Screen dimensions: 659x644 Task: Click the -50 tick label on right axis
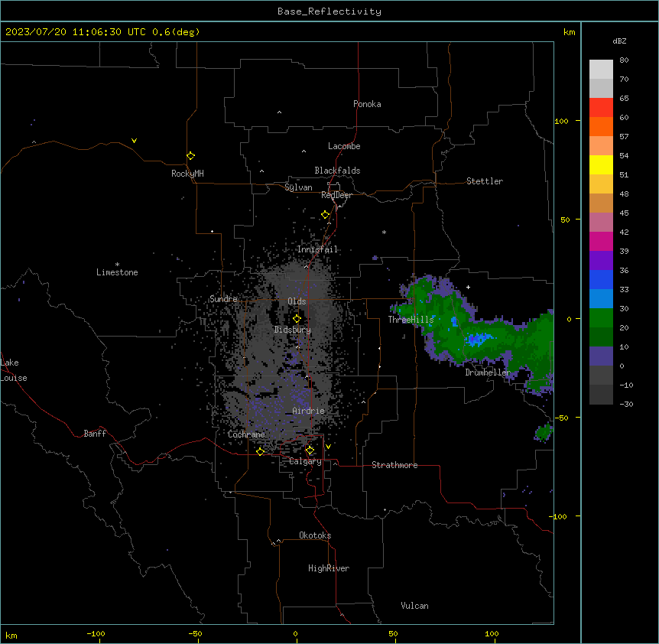coord(561,418)
